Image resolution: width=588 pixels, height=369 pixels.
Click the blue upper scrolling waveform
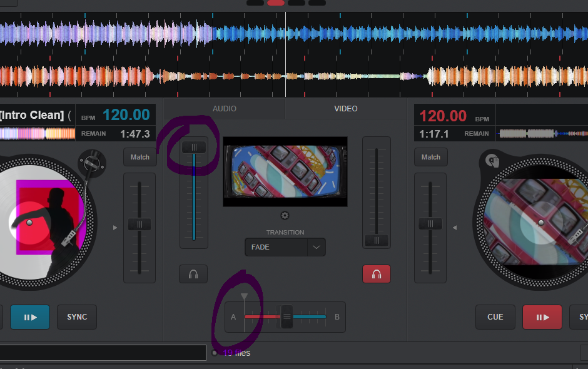click(294, 34)
